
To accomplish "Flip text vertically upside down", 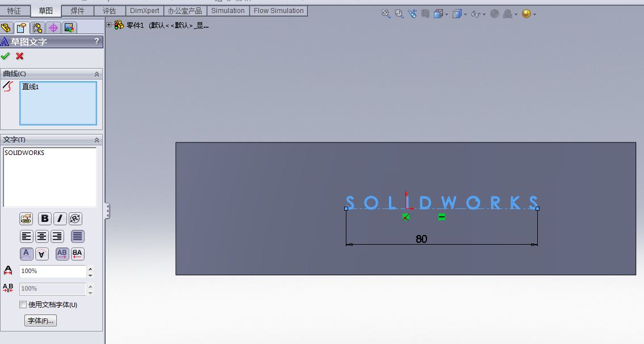I will pyautogui.click(x=42, y=254).
